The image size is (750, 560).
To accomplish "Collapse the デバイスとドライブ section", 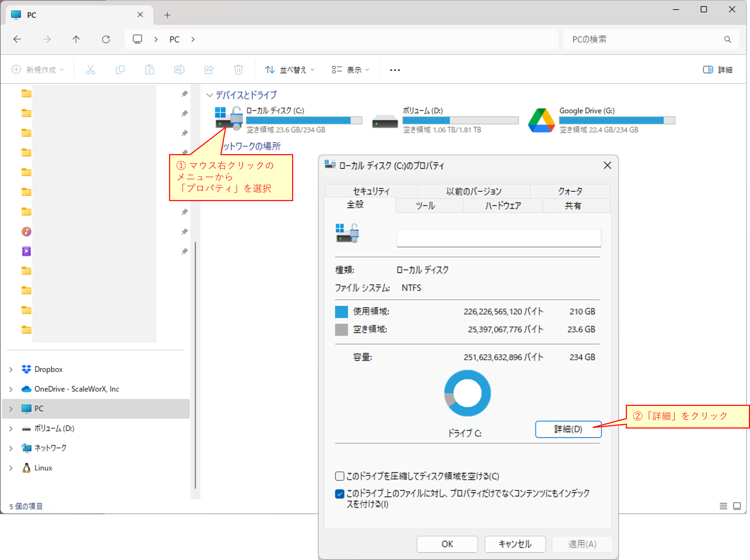I will (x=210, y=95).
